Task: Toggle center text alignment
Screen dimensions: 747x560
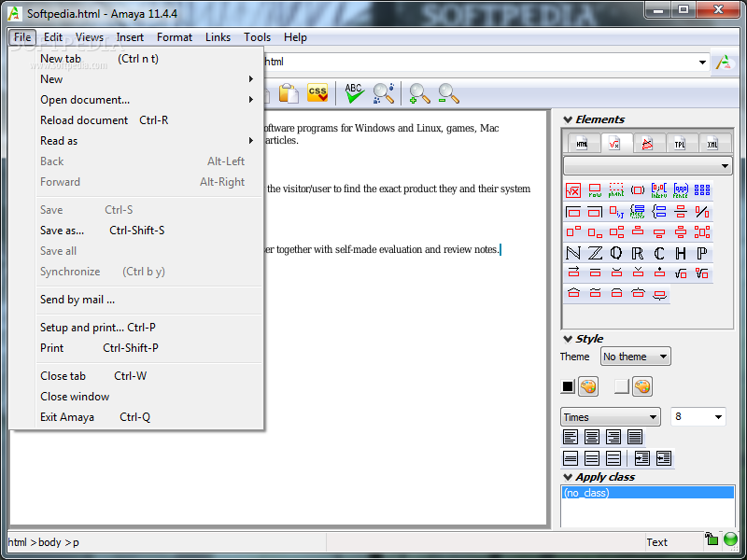Action: [592, 437]
